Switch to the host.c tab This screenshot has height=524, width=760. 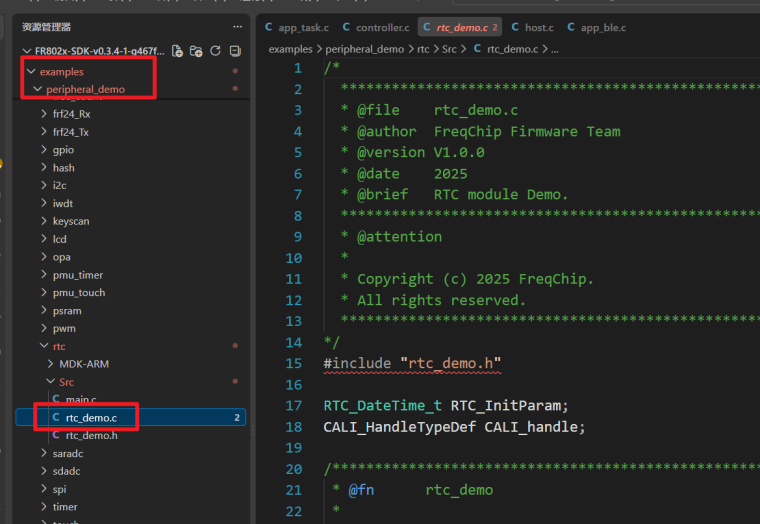pos(533,28)
